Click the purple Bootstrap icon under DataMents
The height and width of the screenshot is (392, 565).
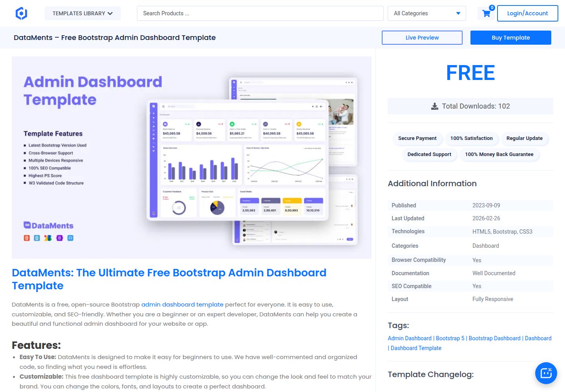click(60, 238)
